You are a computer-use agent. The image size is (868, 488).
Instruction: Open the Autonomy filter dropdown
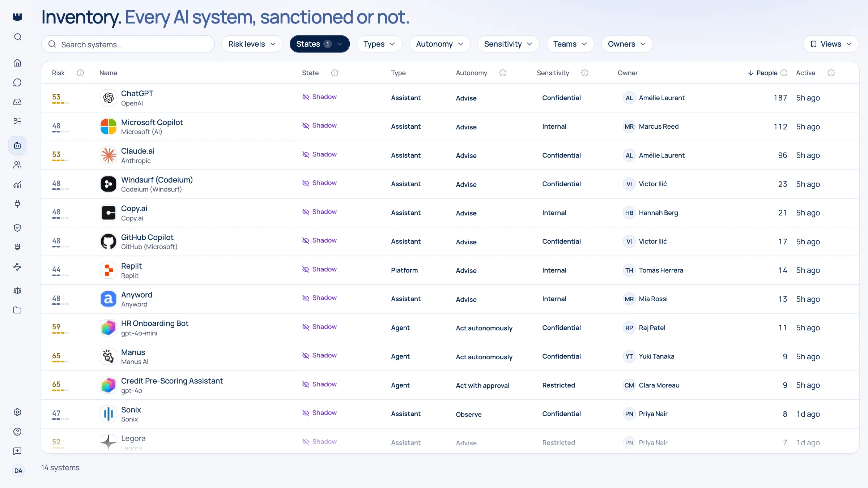440,44
